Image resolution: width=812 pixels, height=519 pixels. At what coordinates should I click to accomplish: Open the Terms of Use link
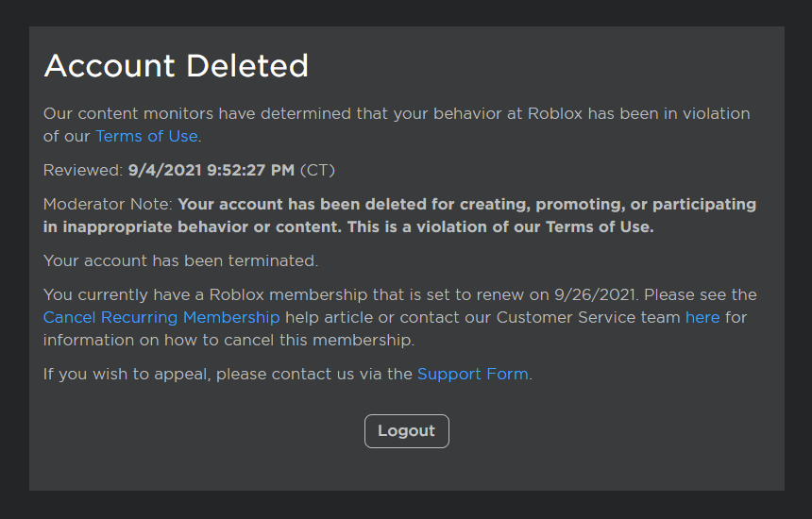[x=146, y=136]
